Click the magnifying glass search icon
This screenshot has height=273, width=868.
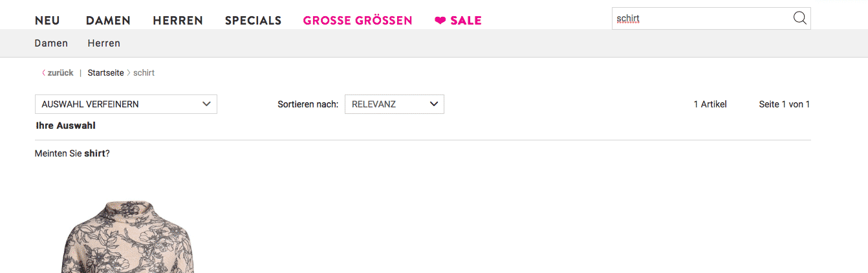pos(799,18)
